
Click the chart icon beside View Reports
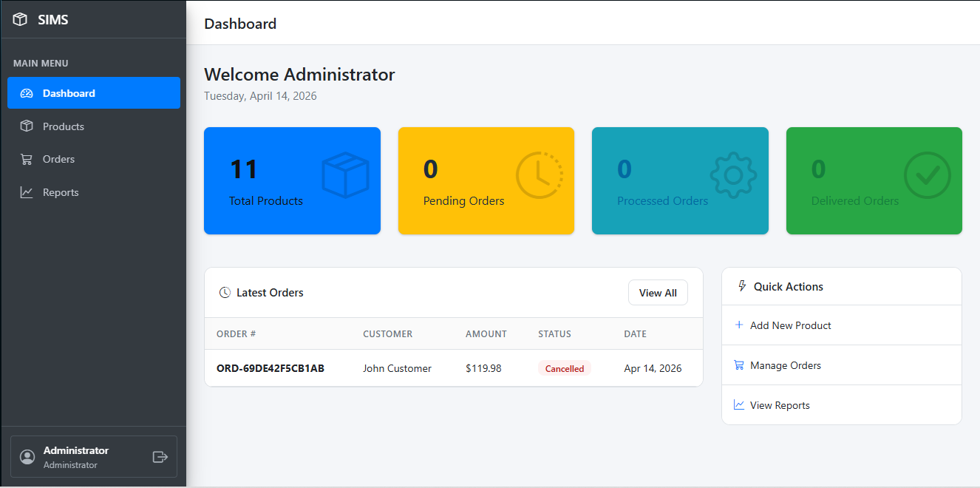(739, 404)
